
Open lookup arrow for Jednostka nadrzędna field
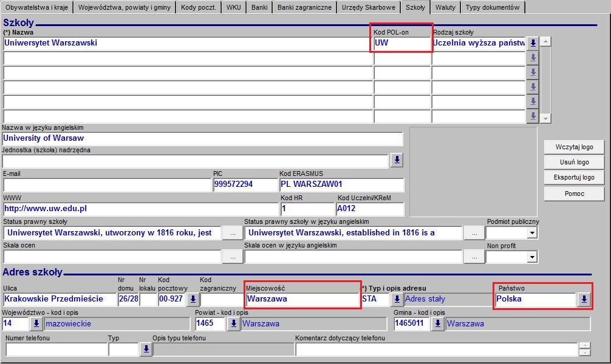tap(397, 160)
